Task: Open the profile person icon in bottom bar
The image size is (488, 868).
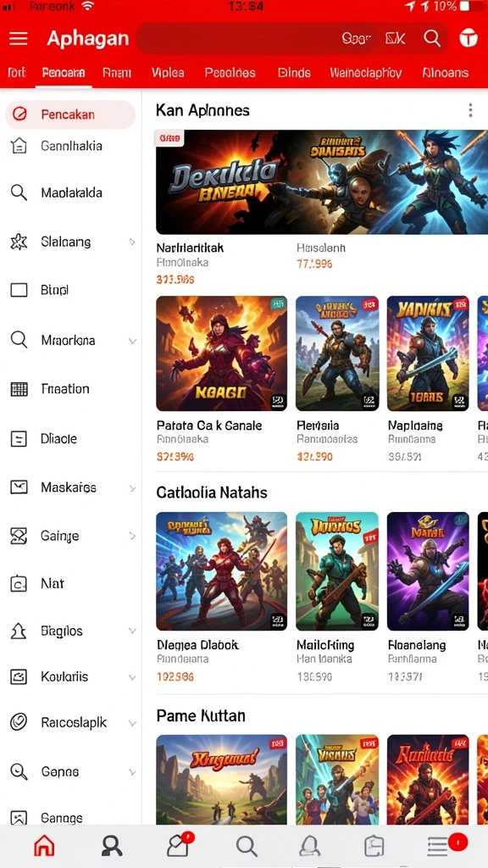Action: (x=111, y=846)
